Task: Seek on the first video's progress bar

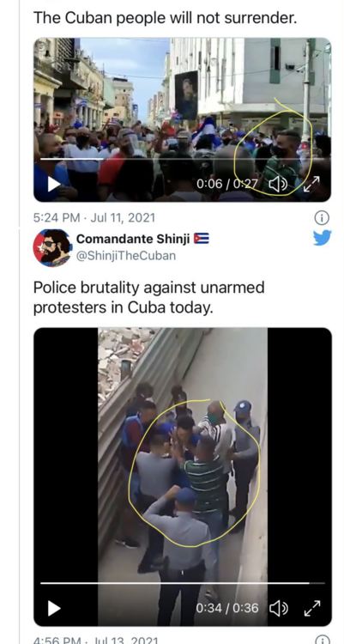Action: pos(182,159)
